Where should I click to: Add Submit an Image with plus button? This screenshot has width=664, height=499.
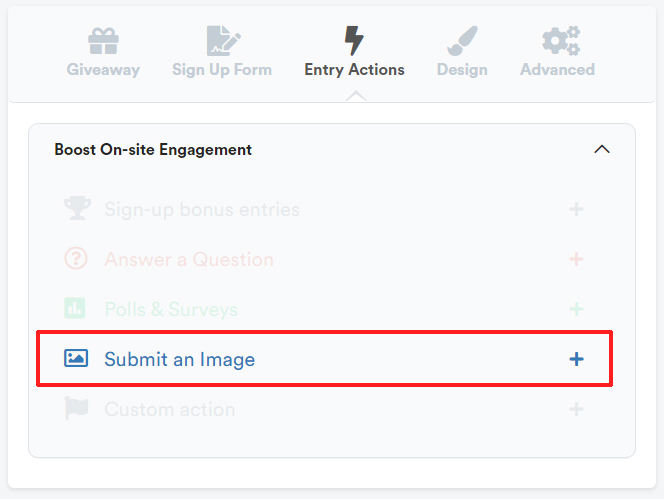pos(576,359)
